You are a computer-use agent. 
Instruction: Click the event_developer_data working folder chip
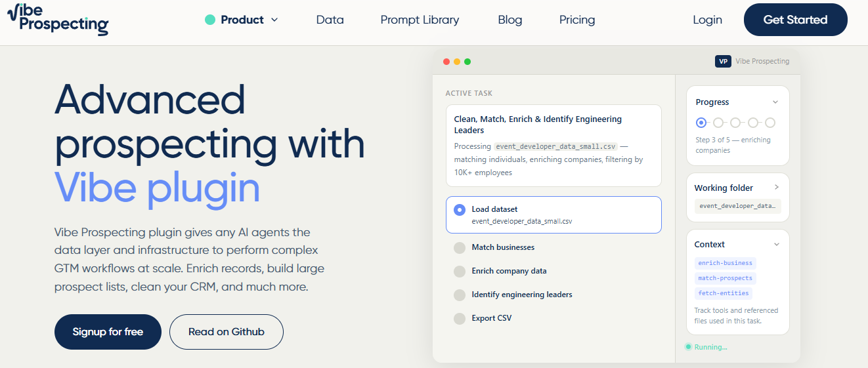(738, 206)
